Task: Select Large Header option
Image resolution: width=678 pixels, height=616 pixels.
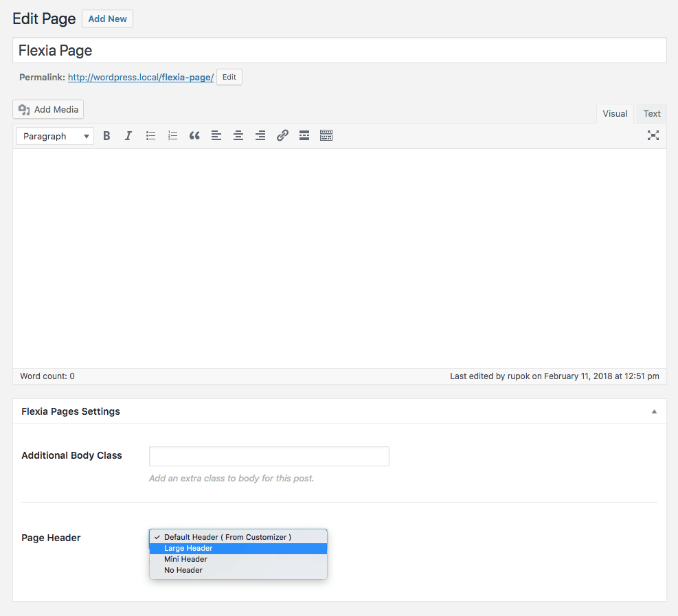Action: click(238, 548)
